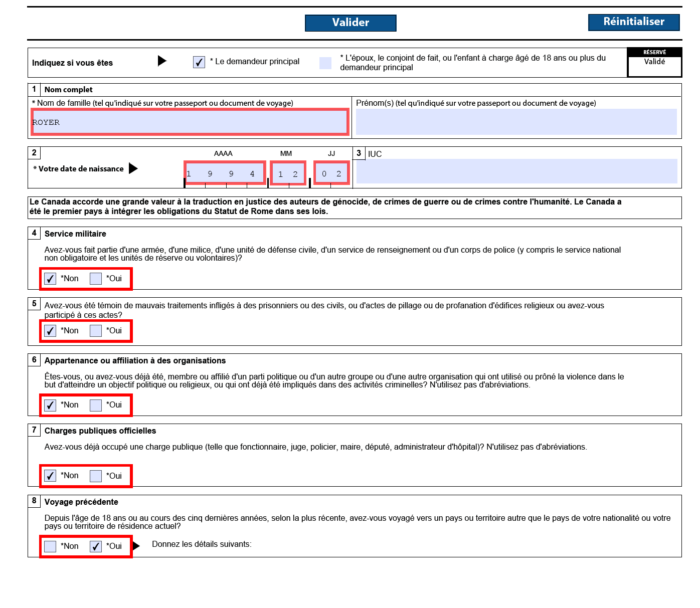The width and height of the screenshot is (700, 608).
Task: Select Oui for question 5 mistreatment witness
Action: [x=96, y=331]
